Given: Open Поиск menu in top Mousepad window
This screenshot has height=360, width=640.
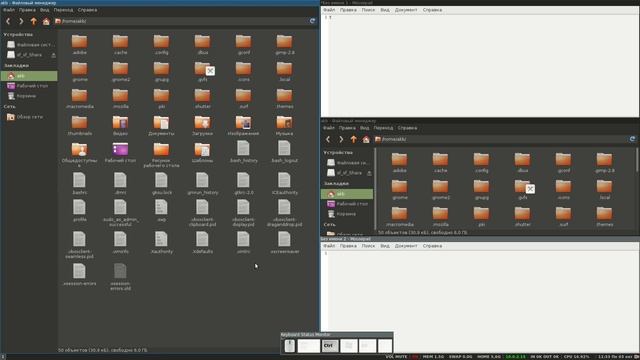Looking at the screenshot, I should [x=368, y=10].
